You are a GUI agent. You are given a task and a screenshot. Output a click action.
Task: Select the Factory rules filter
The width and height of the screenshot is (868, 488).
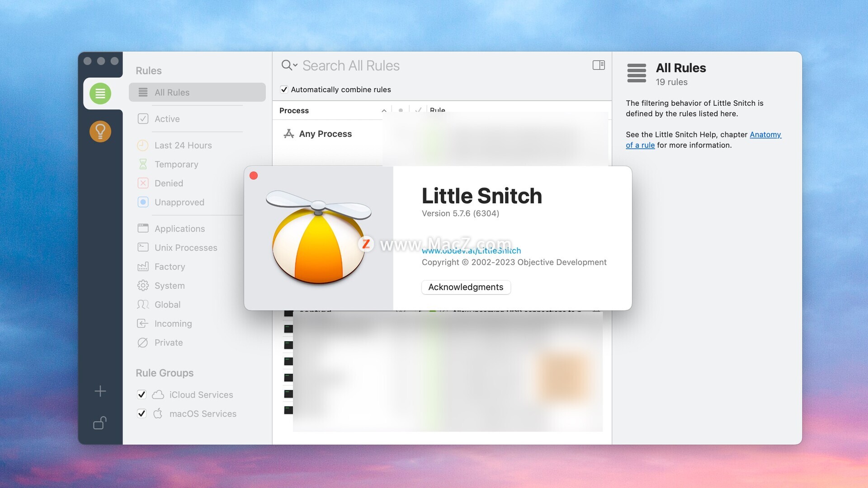(170, 267)
